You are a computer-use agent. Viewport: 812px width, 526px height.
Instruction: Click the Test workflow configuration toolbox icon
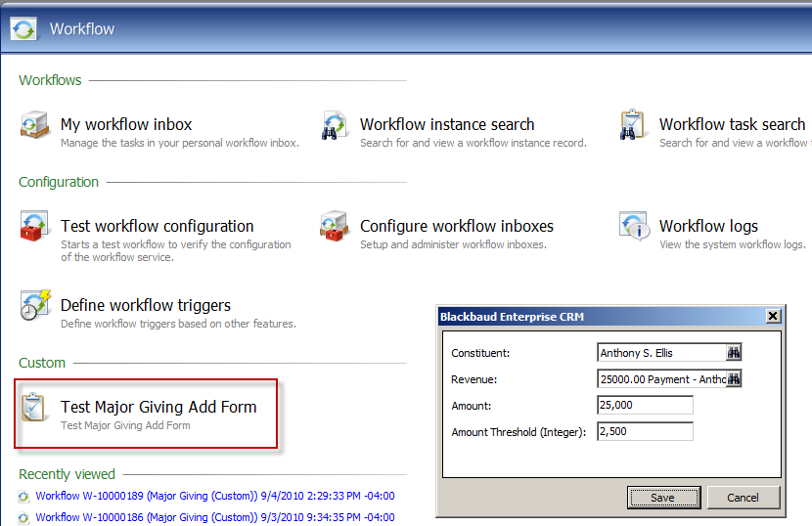tap(34, 226)
